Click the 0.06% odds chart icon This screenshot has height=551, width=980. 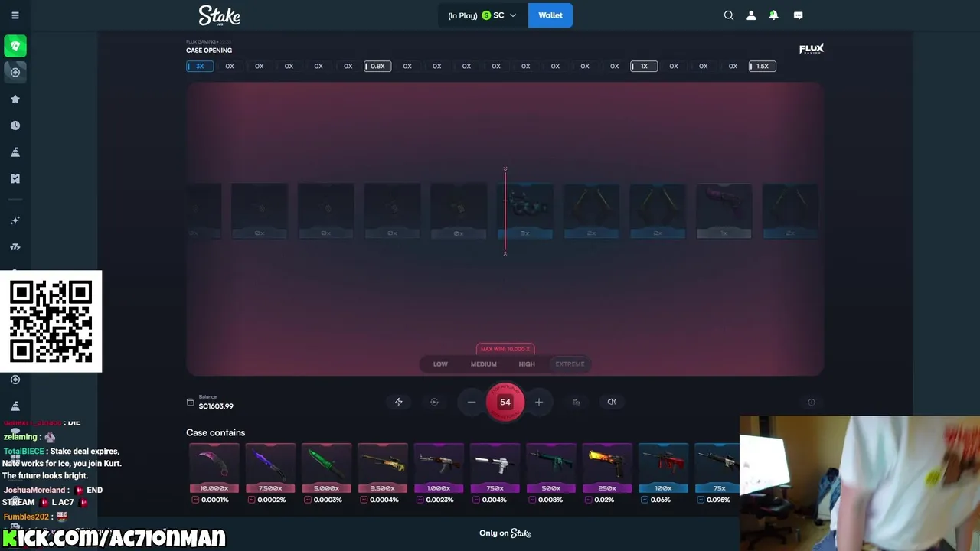pos(645,500)
